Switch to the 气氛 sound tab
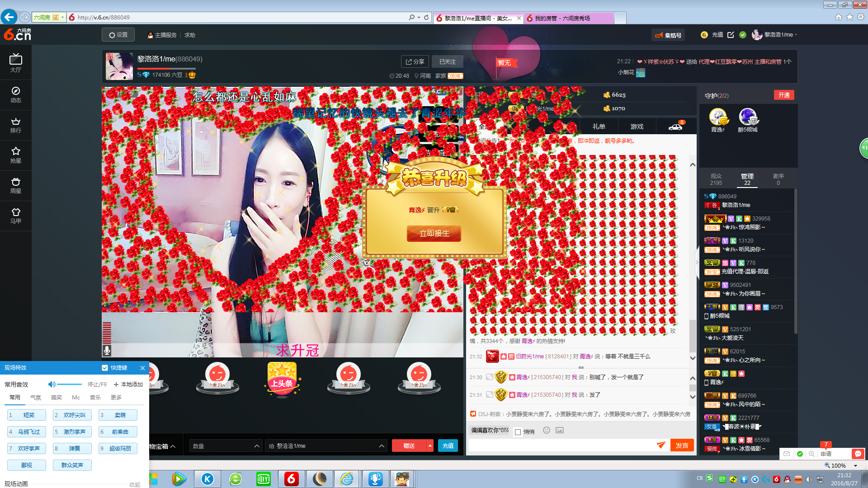The width and height of the screenshot is (868, 488). pos(36,398)
